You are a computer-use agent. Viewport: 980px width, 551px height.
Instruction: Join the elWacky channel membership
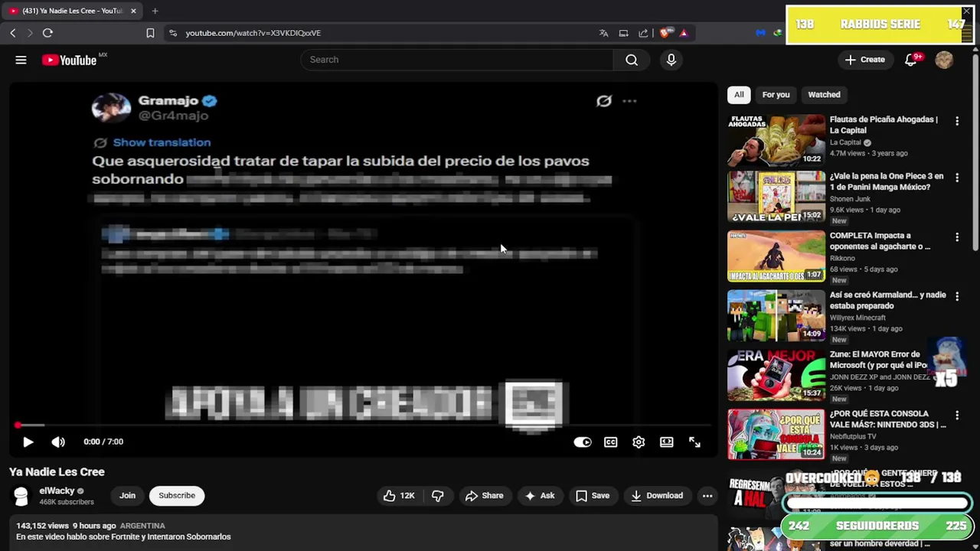point(127,496)
